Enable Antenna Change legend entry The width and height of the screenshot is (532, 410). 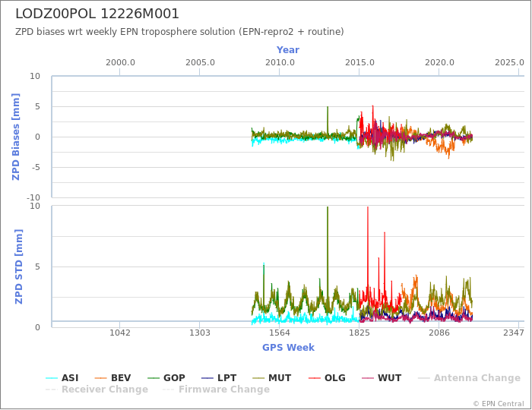469,378
